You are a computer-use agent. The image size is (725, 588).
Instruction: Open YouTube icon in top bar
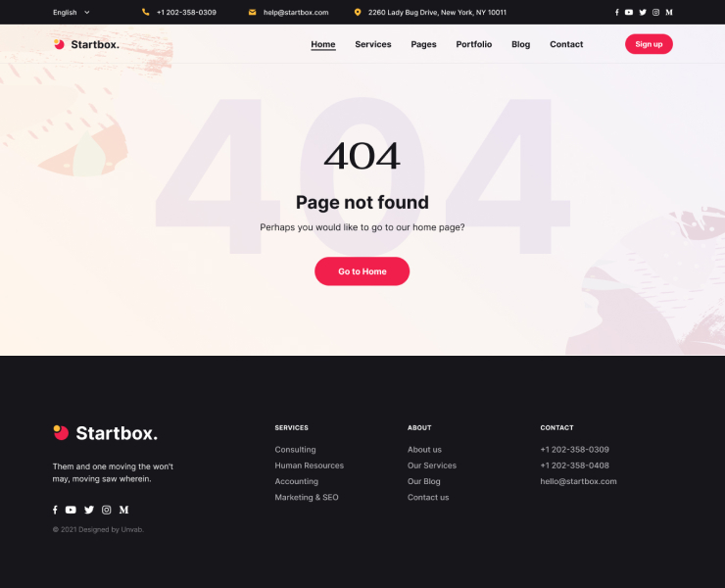pyautogui.click(x=629, y=13)
